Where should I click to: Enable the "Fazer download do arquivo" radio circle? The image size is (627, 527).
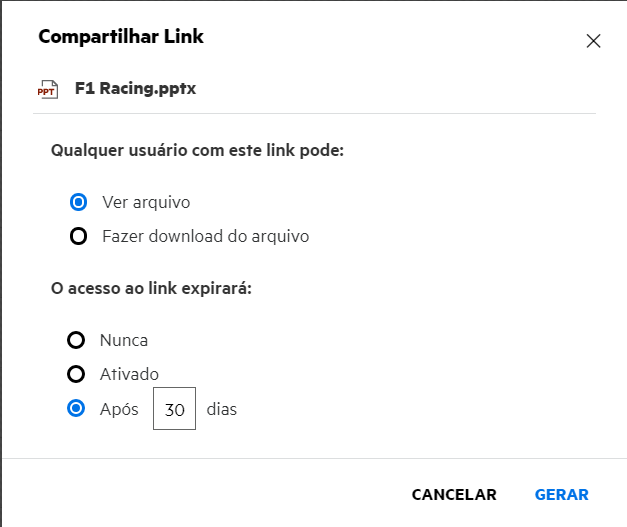[77, 237]
